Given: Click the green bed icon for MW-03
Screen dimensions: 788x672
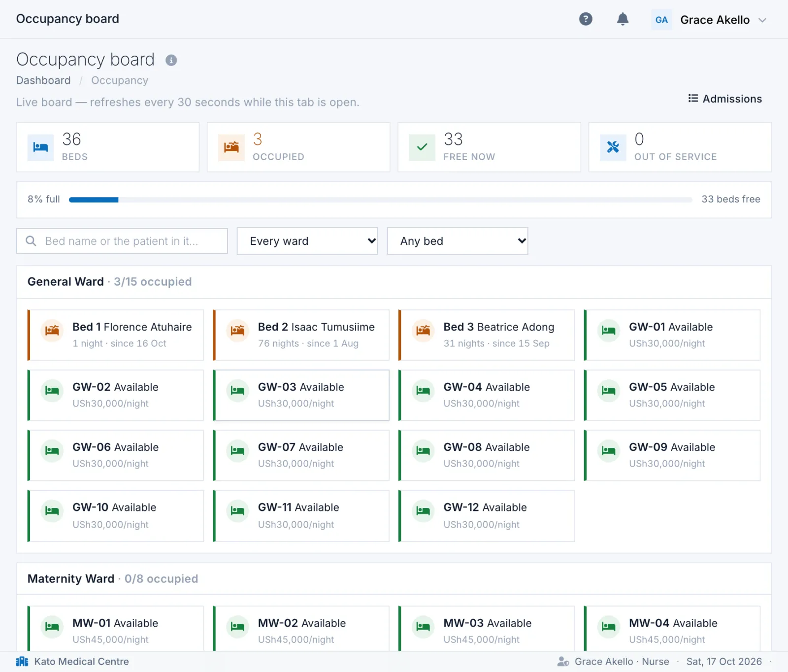Looking at the screenshot, I should click(x=423, y=627).
